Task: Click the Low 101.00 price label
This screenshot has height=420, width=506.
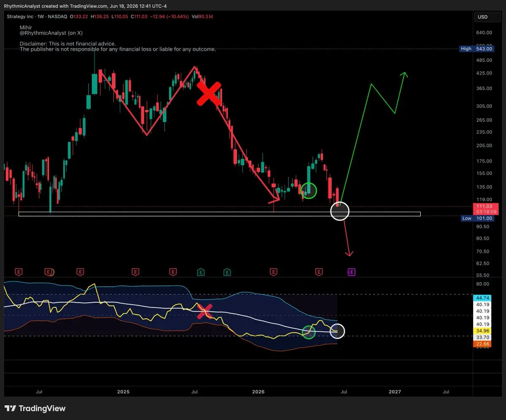Action: point(476,218)
